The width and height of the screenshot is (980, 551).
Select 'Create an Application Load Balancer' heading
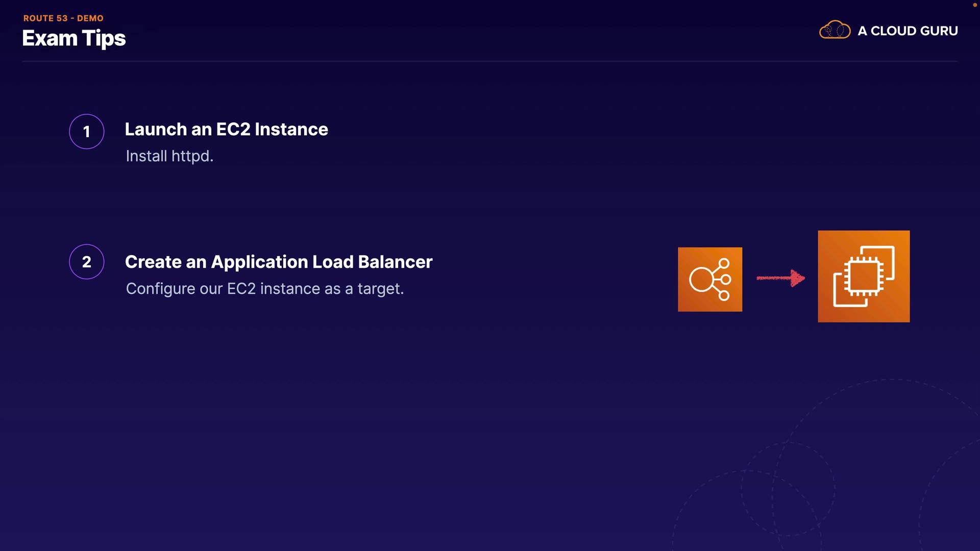point(278,262)
